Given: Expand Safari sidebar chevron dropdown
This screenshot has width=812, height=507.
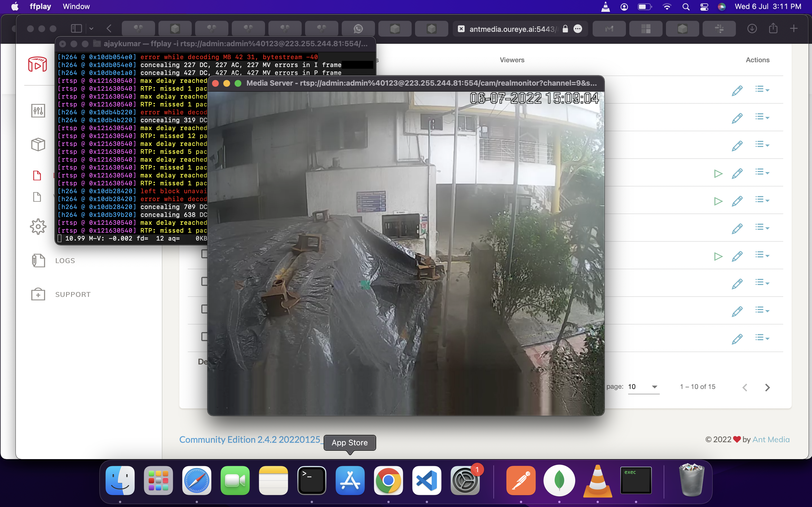Looking at the screenshot, I should tap(91, 29).
